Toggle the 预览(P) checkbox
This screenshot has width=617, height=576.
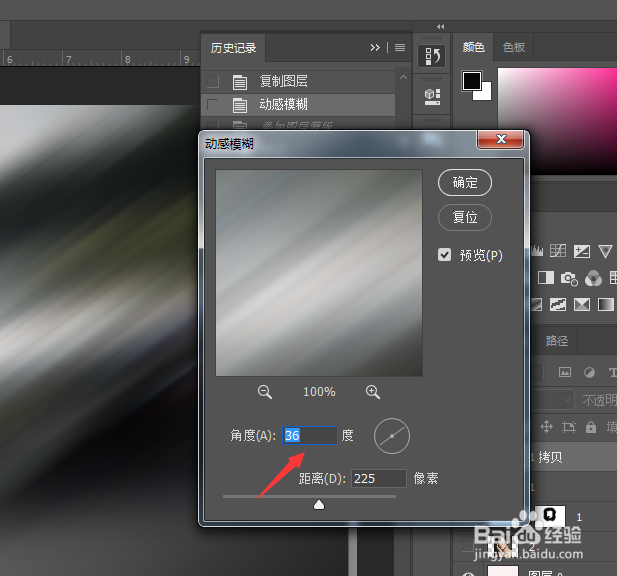(x=444, y=255)
